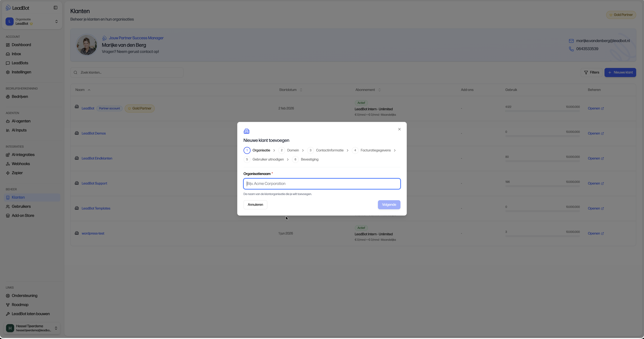This screenshot has width=644, height=339.
Task: Click the email address marijke.vandenberg@leadbot.nl
Action: coord(603,41)
